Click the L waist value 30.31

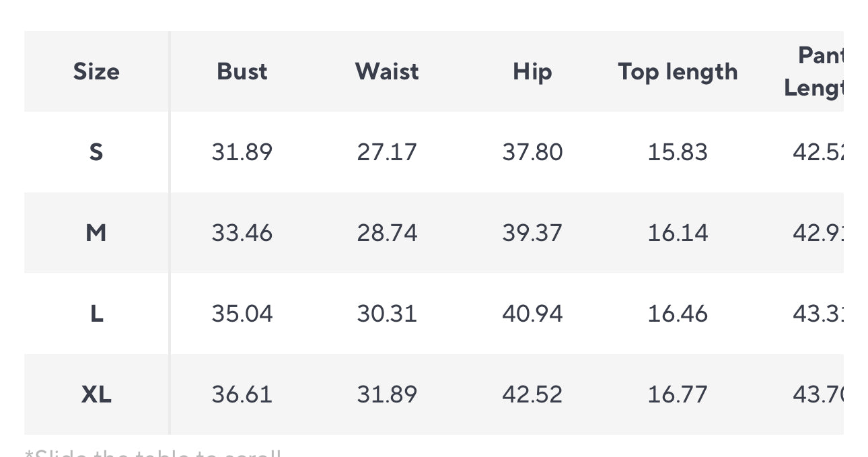387,314
